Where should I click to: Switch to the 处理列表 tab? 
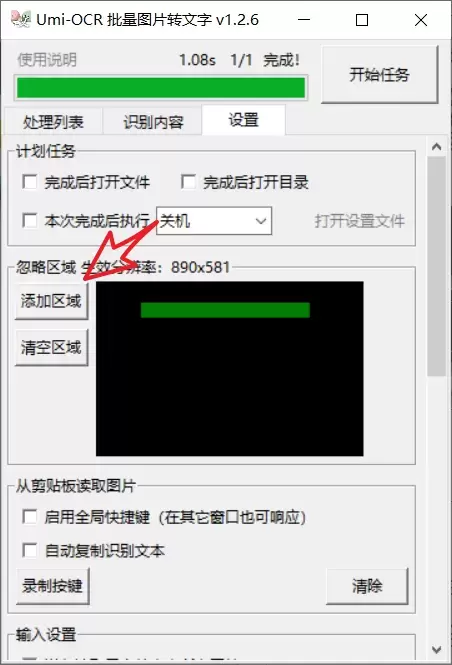click(53, 122)
